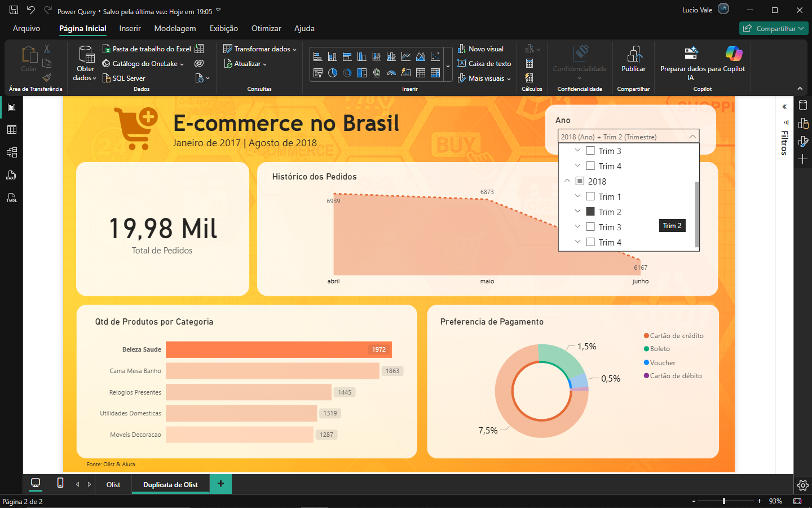Insert a stacked bar chart visual
The image size is (812, 508).
point(317,57)
